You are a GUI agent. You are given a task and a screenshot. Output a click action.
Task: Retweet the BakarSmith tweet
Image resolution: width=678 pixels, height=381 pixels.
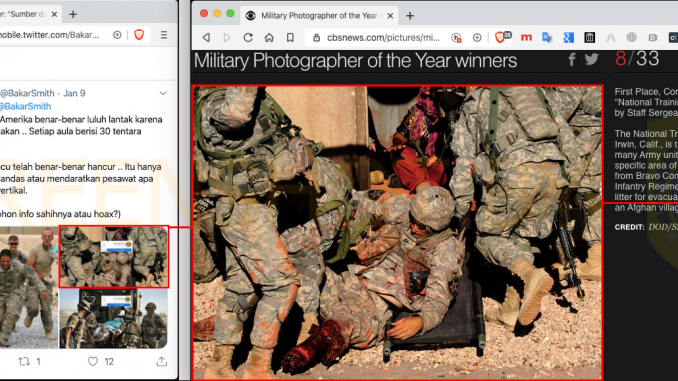(x=24, y=361)
